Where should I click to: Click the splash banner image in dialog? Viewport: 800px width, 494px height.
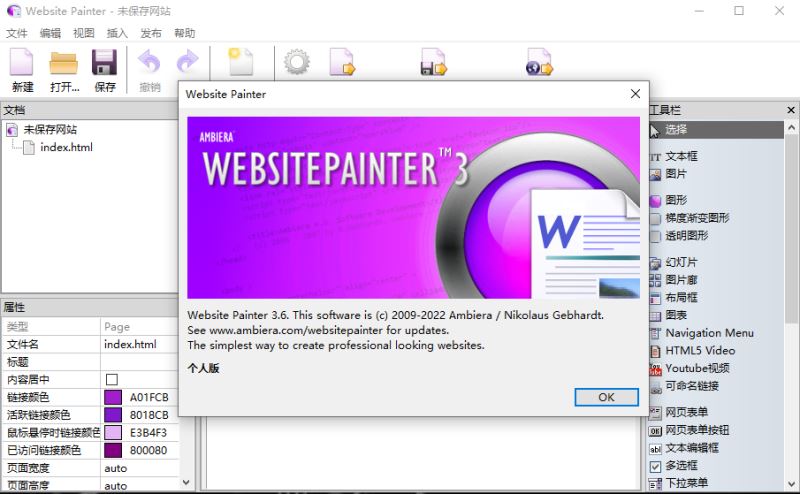coord(413,208)
